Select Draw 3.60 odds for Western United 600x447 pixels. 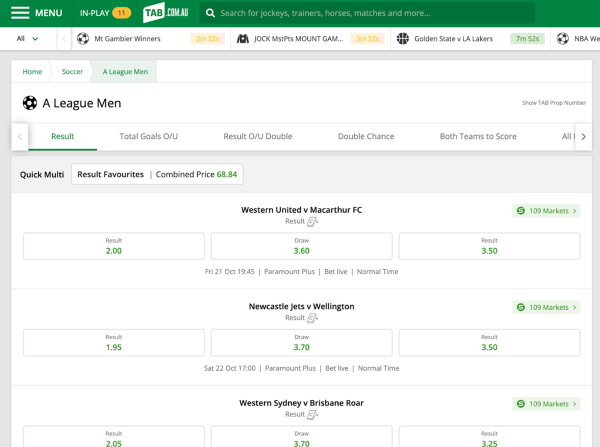pyautogui.click(x=301, y=246)
